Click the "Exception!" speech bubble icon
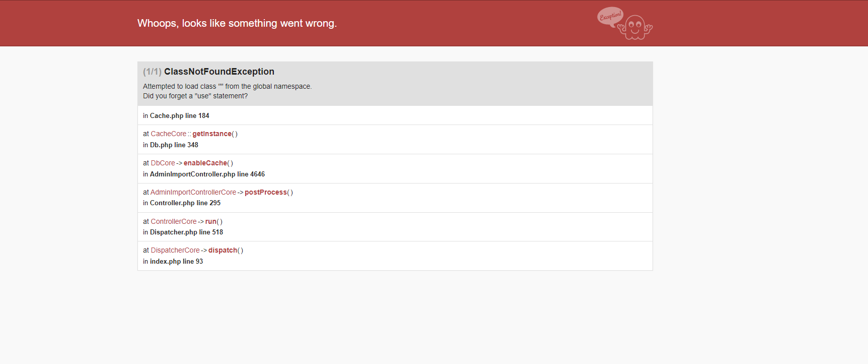868x364 pixels. point(610,16)
